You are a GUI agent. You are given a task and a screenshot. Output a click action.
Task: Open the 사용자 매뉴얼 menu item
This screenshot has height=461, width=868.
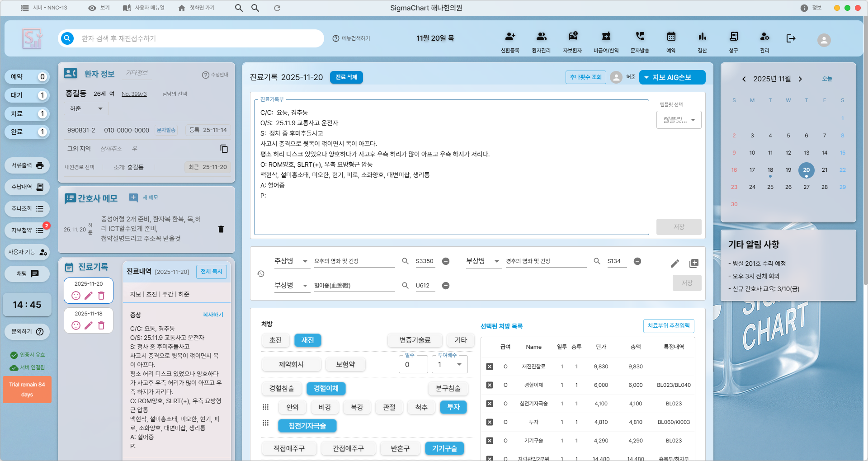coord(144,8)
